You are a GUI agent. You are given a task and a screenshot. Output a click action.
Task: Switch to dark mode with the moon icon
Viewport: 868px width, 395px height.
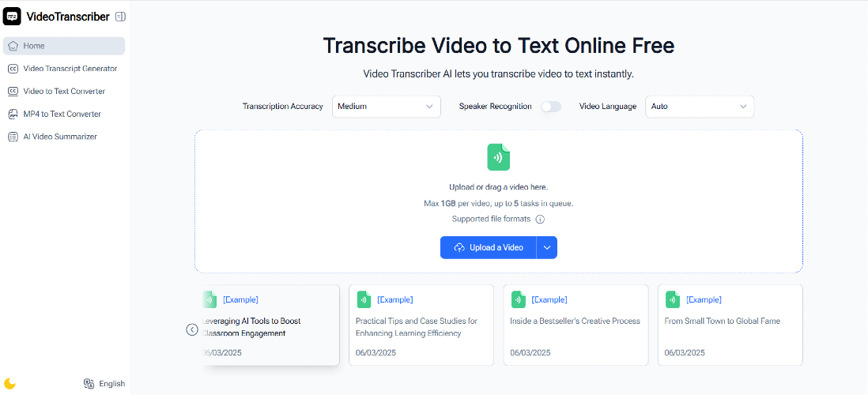point(9,383)
